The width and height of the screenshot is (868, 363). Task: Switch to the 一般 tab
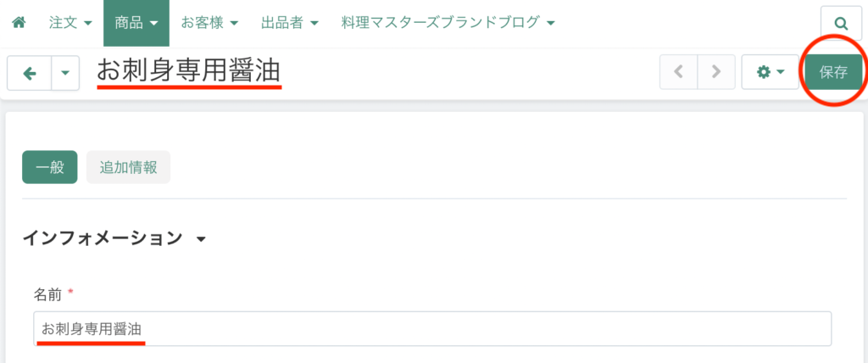[50, 167]
